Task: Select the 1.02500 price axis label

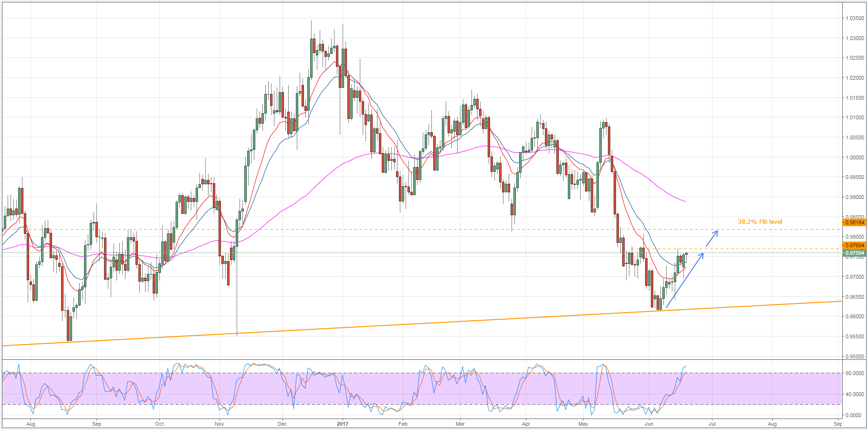Action: (855, 58)
